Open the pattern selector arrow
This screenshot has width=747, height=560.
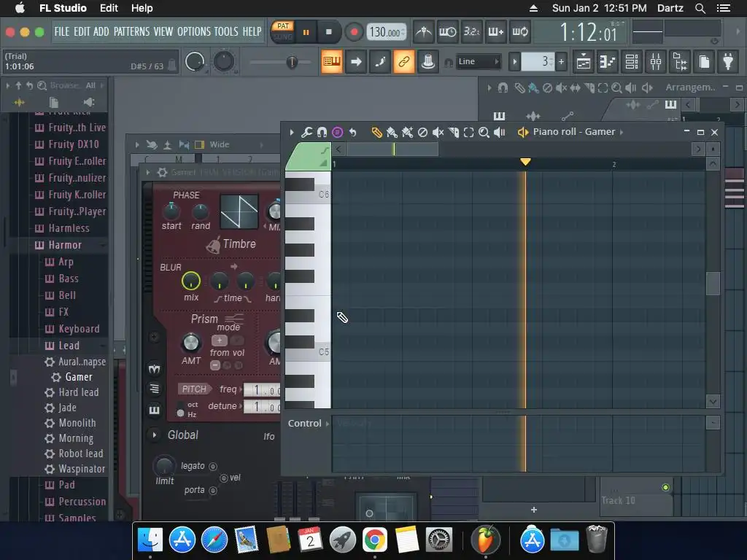[x=514, y=61]
